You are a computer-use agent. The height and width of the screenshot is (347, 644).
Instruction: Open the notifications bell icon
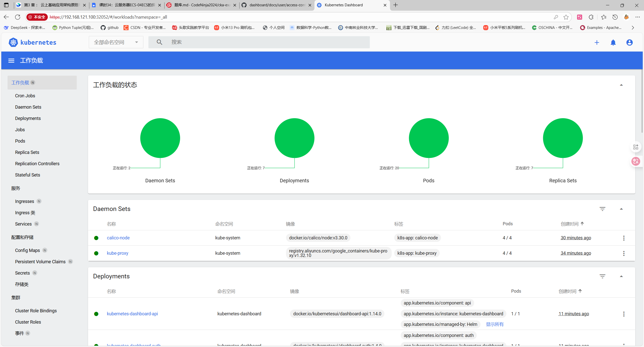pos(613,42)
